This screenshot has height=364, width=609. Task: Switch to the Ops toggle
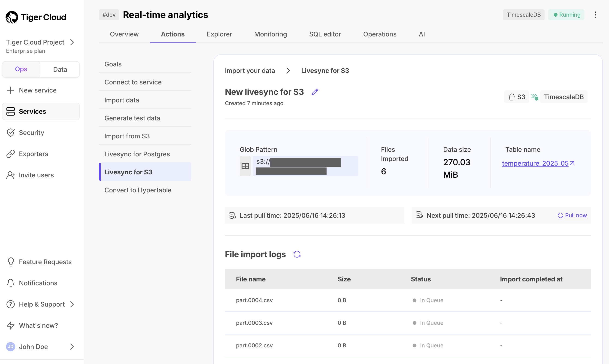pyautogui.click(x=21, y=69)
